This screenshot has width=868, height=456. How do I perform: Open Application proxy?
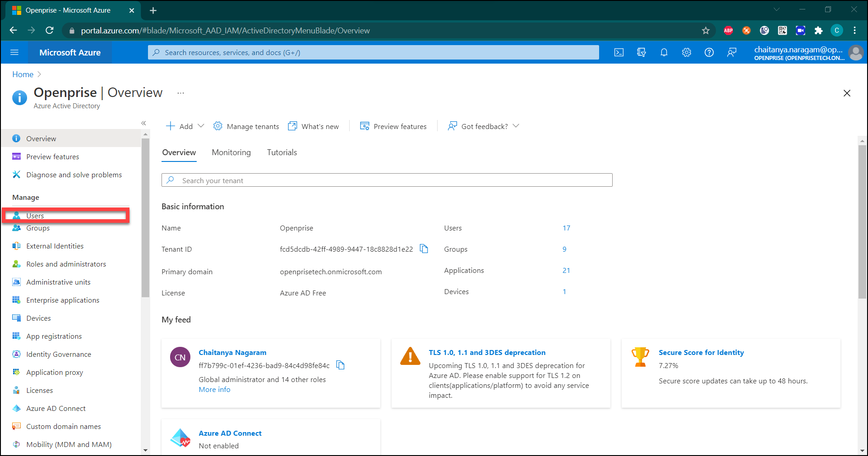(71, 372)
